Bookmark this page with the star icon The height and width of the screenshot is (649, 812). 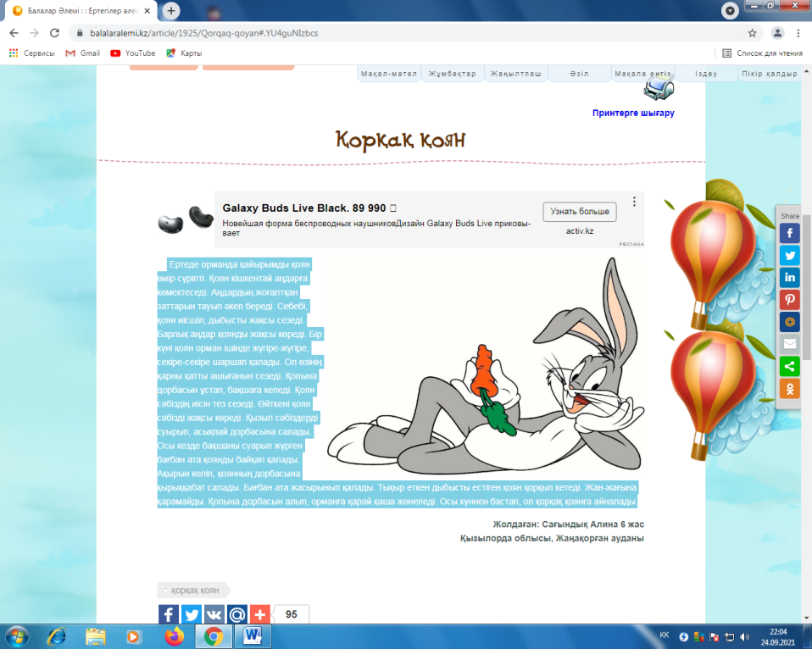[x=752, y=33]
